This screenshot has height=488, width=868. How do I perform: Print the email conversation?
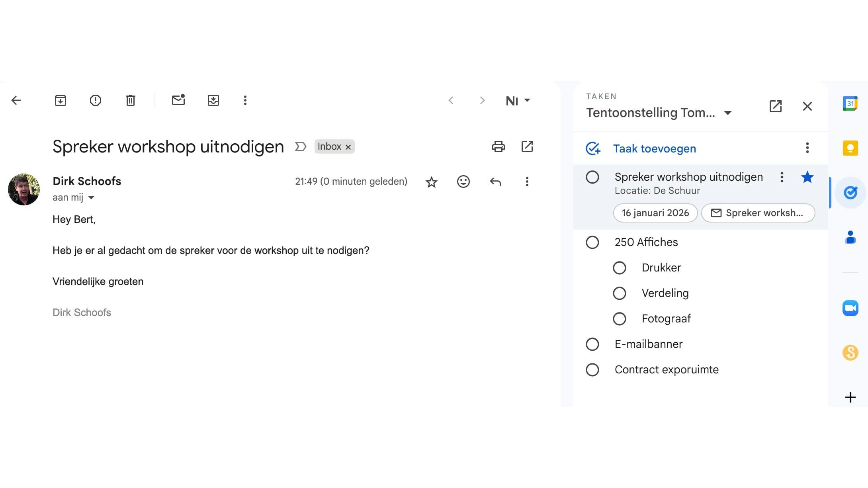pos(498,146)
